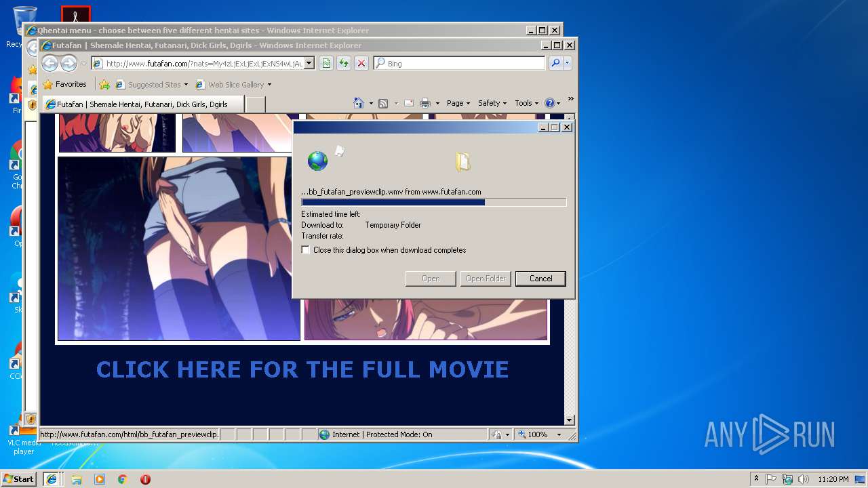The width and height of the screenshot is (868, 488).
Task: Expand the Recent Pages dropdown beside Forward
Action: coord(83,64)
